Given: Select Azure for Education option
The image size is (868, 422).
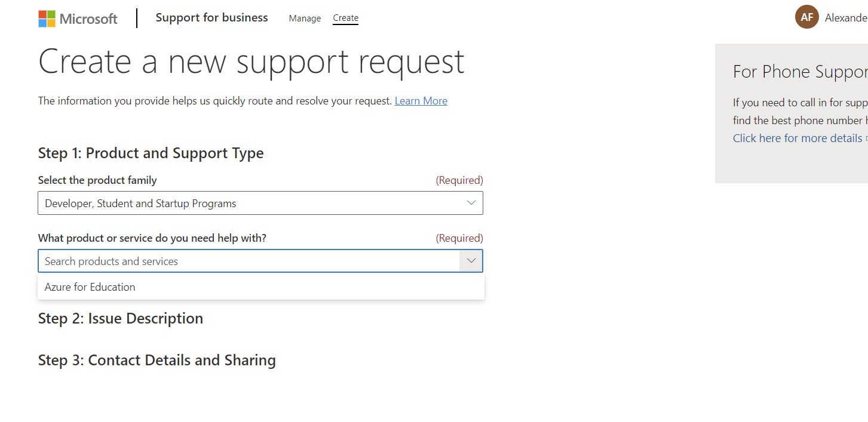Looking at the screenshot, I should coord(261,287).
